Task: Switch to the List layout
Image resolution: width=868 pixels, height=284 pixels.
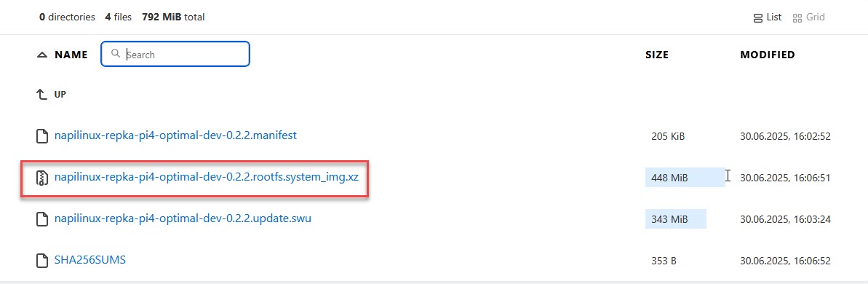Action: [x=768, y=17]
